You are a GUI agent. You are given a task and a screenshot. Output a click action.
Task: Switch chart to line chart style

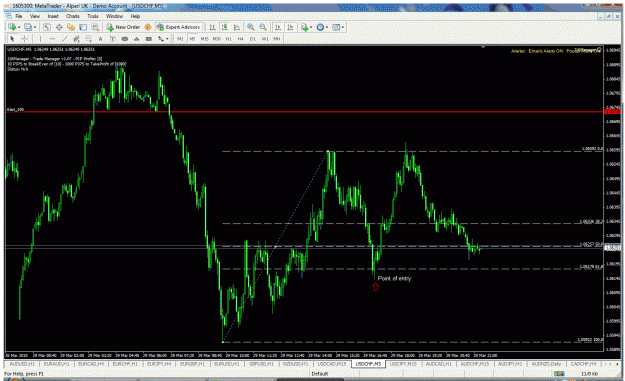(237, 27)
